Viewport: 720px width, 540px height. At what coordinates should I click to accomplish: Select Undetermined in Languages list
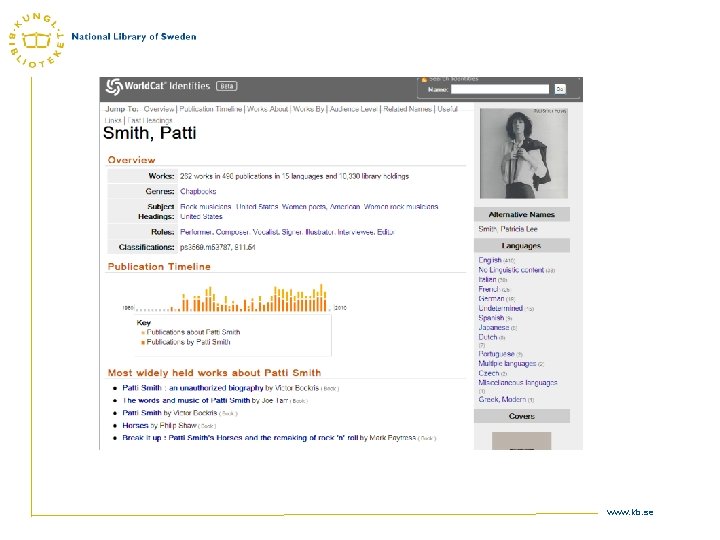501,309
